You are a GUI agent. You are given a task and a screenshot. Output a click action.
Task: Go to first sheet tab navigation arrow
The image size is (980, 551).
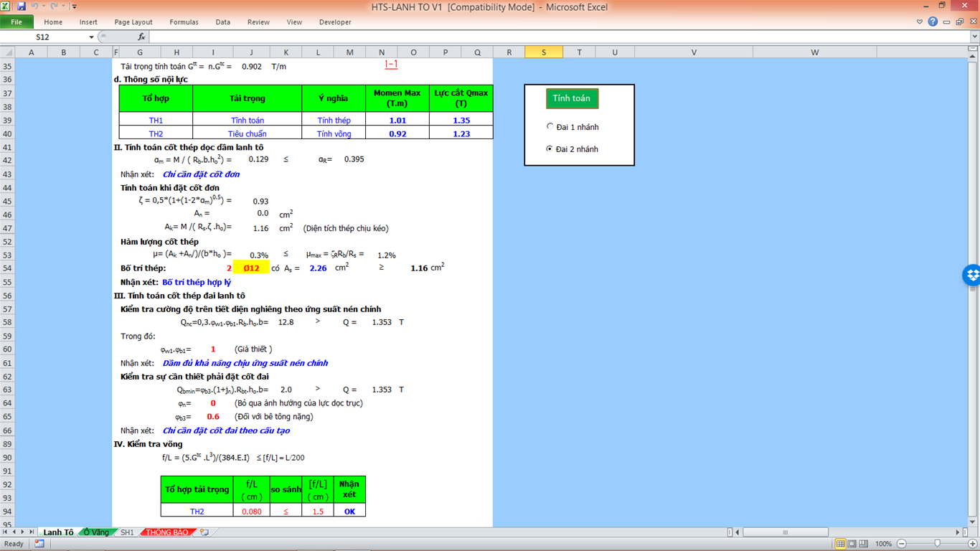[5, 532]
